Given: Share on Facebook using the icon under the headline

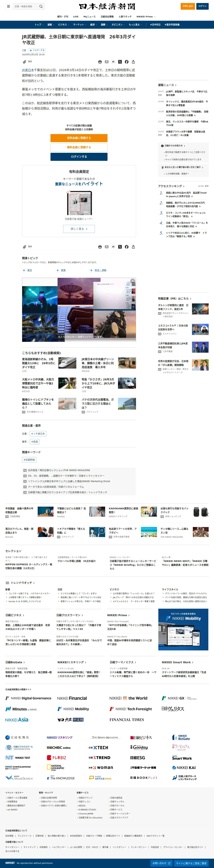Looking at the screenshot, I should click(126, 62).
